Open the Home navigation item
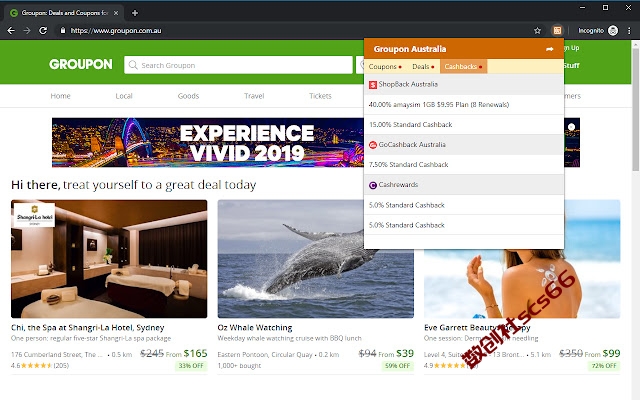The image size is (640, 400). point(60,96)
